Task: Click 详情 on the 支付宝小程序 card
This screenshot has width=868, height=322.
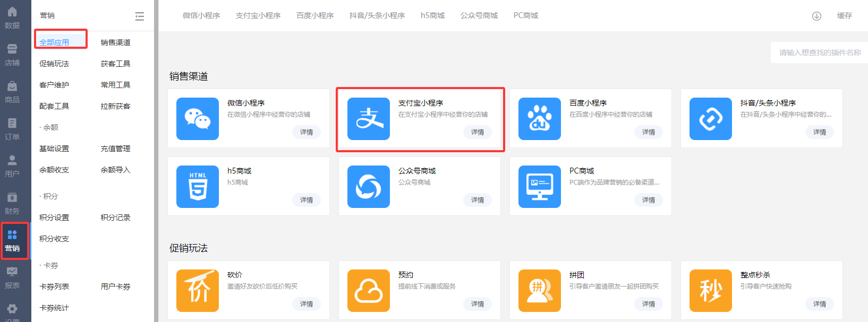Action: (x=478, y=132)
